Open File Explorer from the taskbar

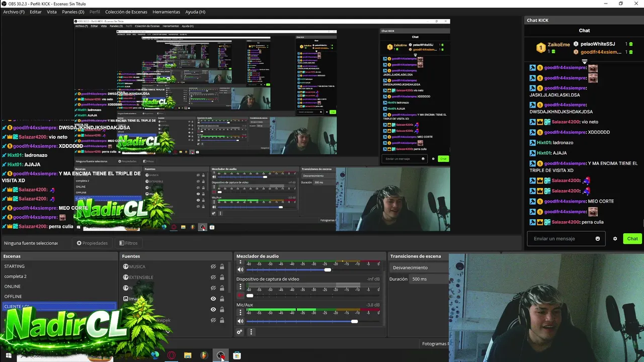188,355
